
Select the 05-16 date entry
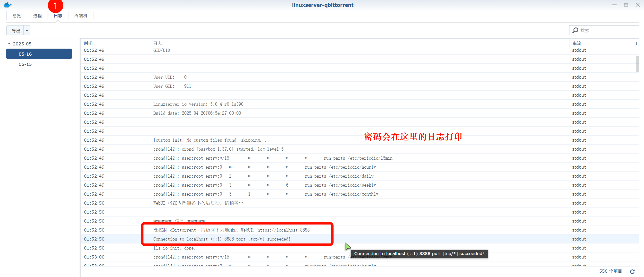pyautogui.click(x=39, y=54)
